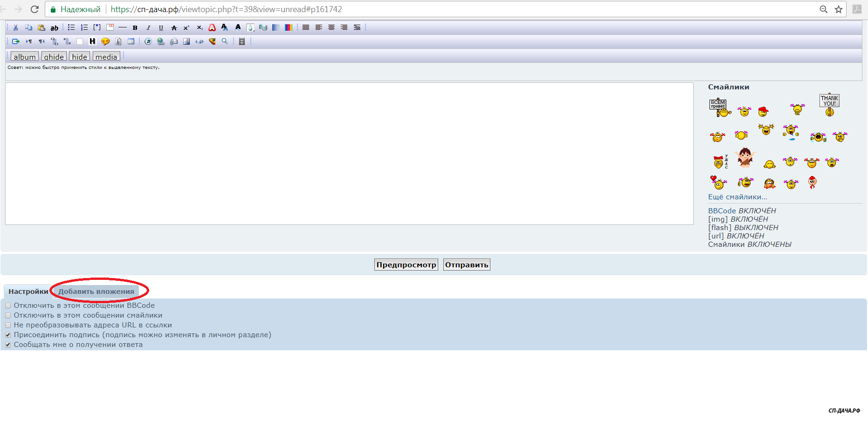Open the rainbow color palette icon
This screenshot has height=421, width=868.
(289, 28)
